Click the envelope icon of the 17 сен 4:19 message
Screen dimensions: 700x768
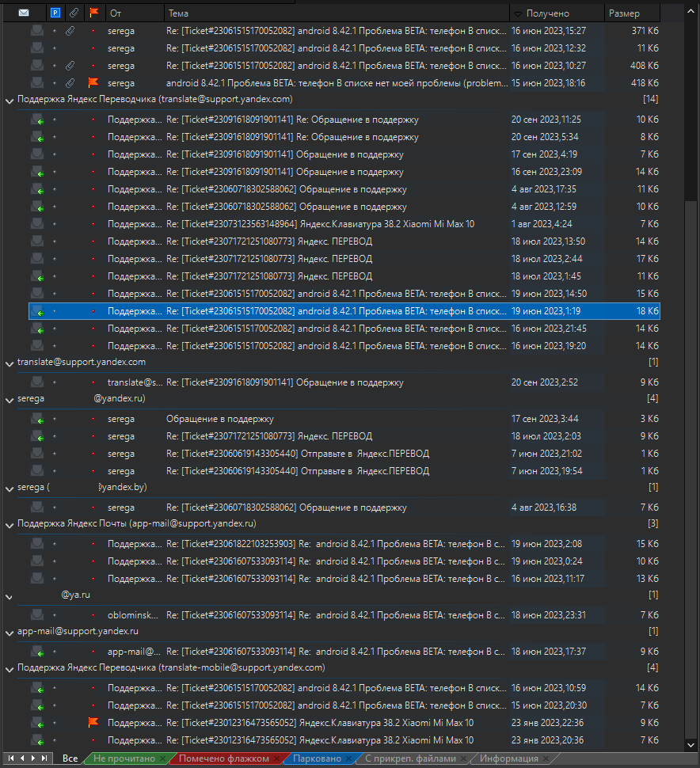37,154
